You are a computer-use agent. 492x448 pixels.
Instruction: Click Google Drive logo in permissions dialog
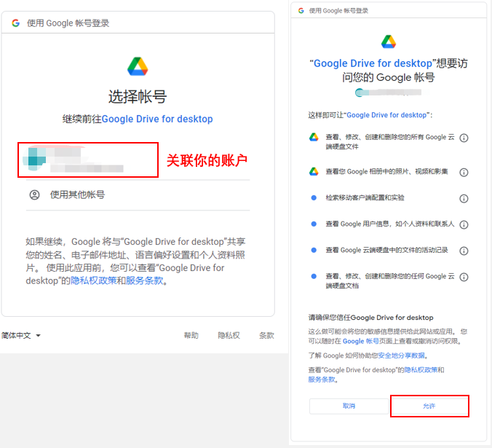click(x=389, y=42)
